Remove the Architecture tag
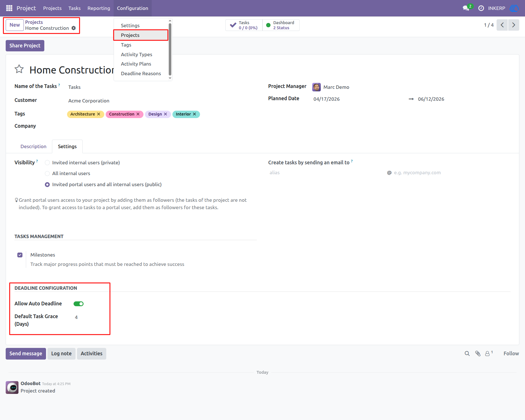The height and width of the screenshot is (420, 525). (x=99, y=114)
